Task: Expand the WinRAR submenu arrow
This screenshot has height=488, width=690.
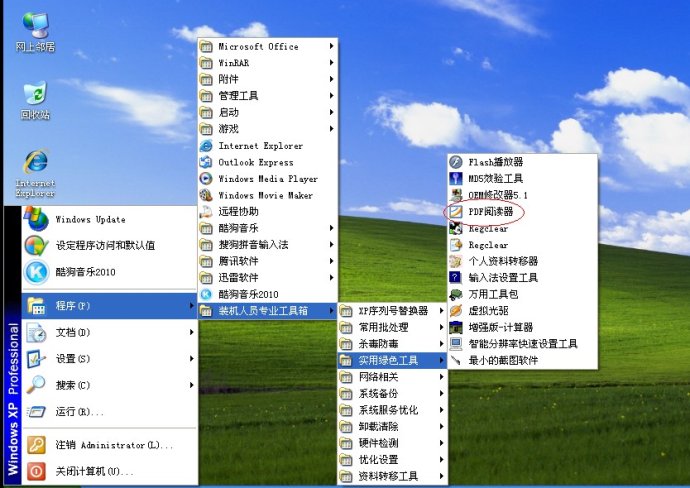Action: (x=331, y=63)
